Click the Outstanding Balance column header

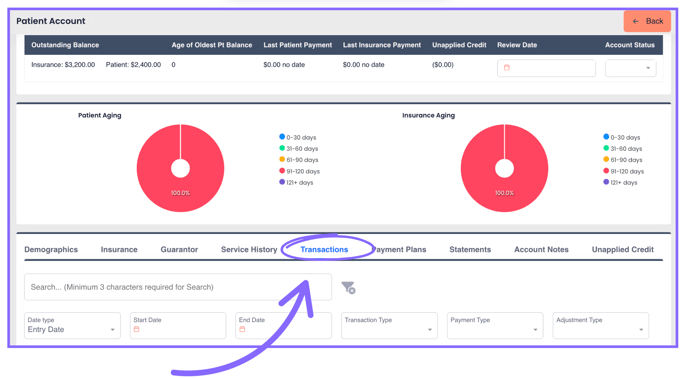click(x=65, y=45)
